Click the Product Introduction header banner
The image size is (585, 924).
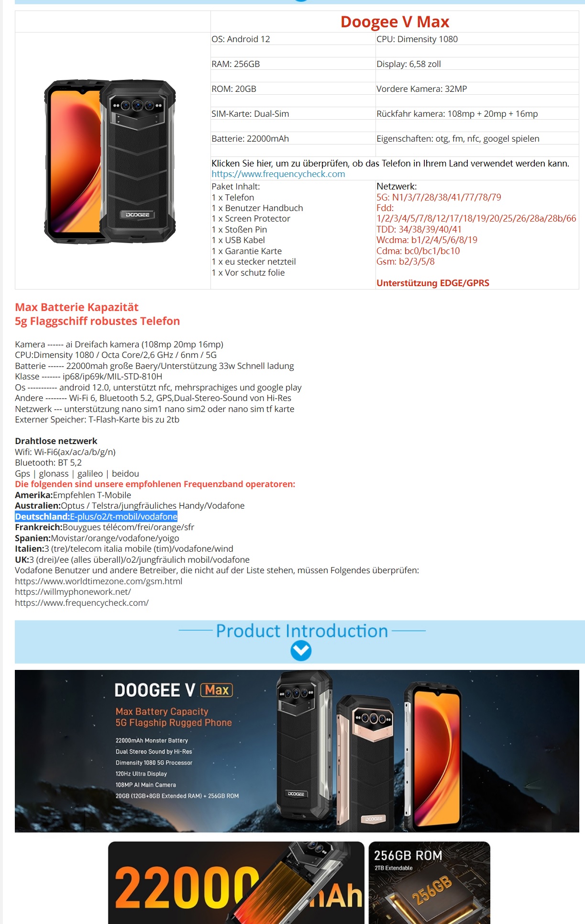click(299, 642)
